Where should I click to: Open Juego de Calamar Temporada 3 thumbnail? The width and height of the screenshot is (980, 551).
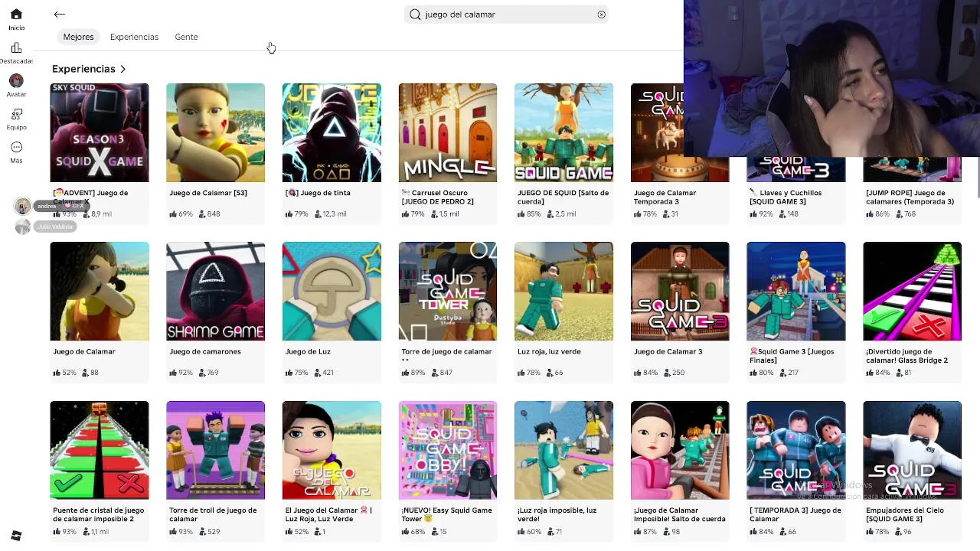(657, 132)
